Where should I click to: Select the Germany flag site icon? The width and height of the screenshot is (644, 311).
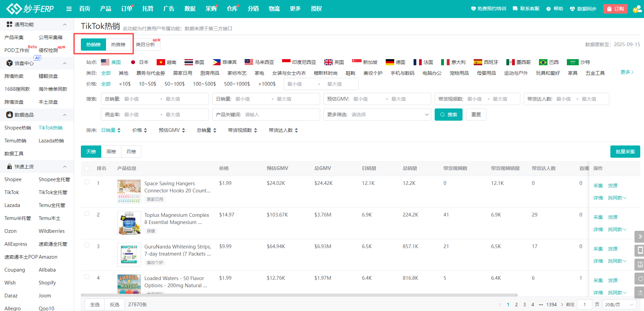pyautogui.click(x=390, y=62)
